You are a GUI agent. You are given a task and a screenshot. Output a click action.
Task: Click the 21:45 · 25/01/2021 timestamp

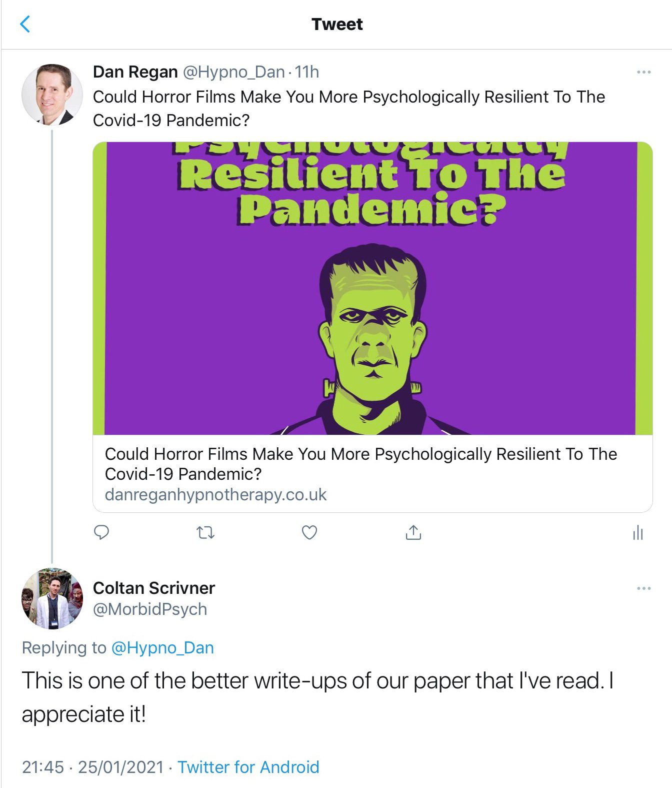tap(93, 767)
